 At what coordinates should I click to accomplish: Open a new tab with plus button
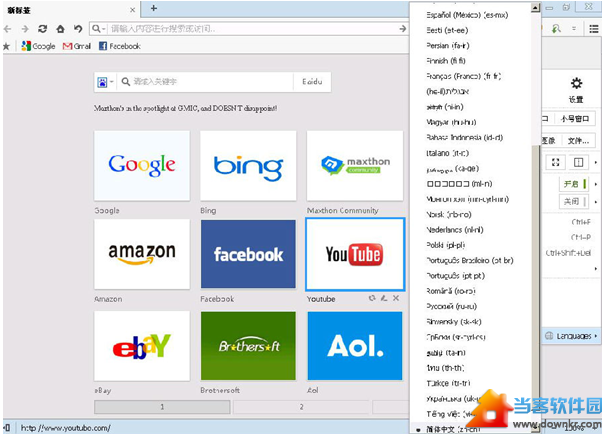pos(154,8)
